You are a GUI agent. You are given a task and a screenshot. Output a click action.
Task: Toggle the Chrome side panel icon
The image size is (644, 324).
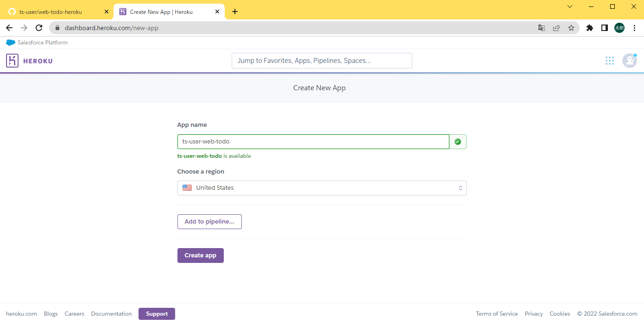[605, 28]
